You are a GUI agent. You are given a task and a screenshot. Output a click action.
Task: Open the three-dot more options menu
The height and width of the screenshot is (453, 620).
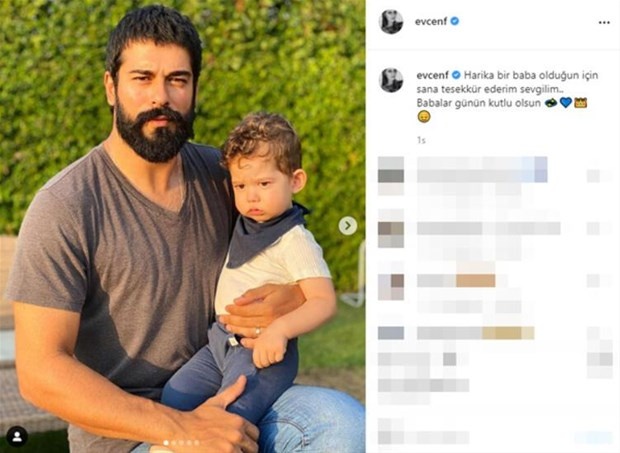pyautogui.click(x=604, y=23)
